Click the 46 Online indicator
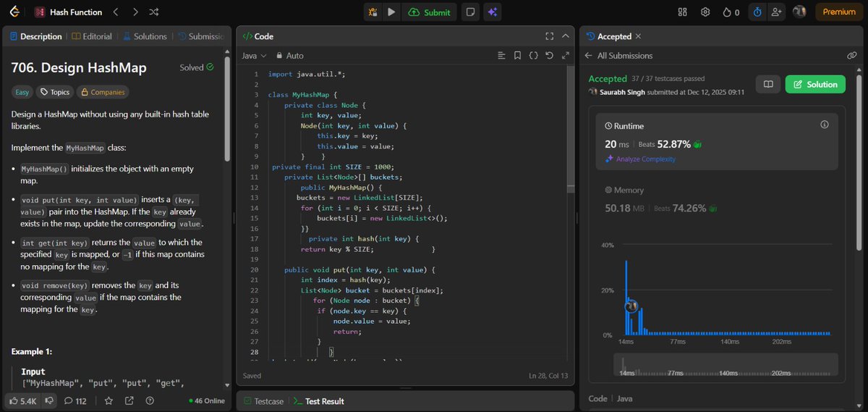The width and height of the screenshot is (868, 412). click(x=207, y=400)
